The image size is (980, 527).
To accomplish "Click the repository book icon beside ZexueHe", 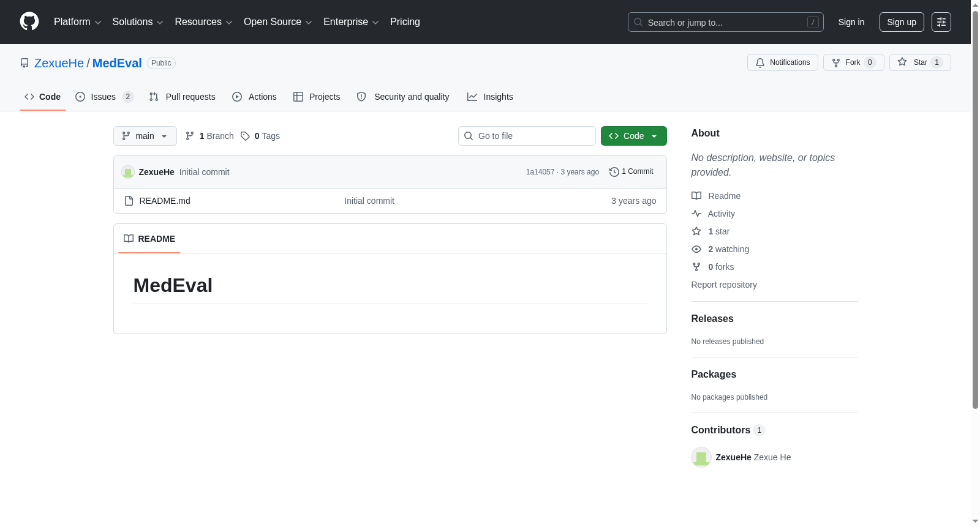I will click(x=24, y=63).
